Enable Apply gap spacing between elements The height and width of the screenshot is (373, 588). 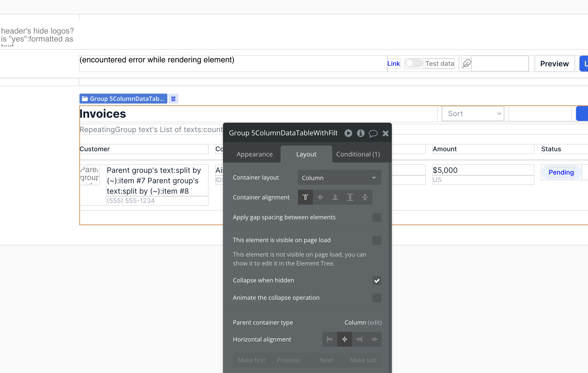(x=377, y=217)
